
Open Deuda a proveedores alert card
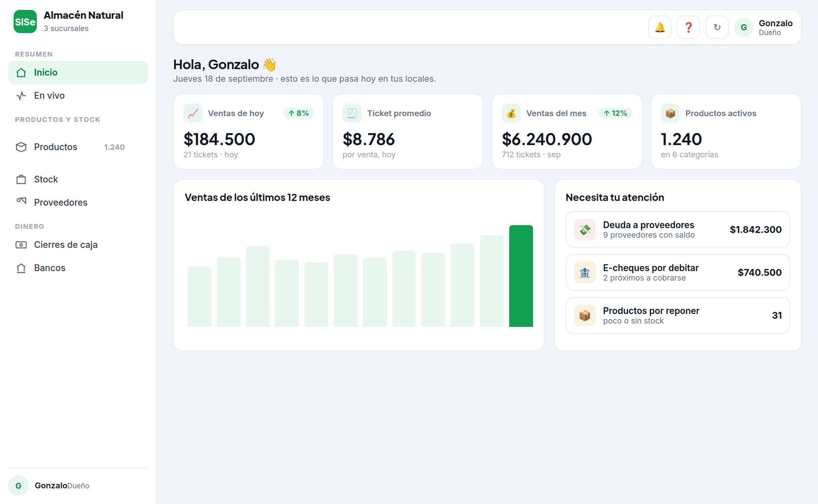(x=678, y=230)
